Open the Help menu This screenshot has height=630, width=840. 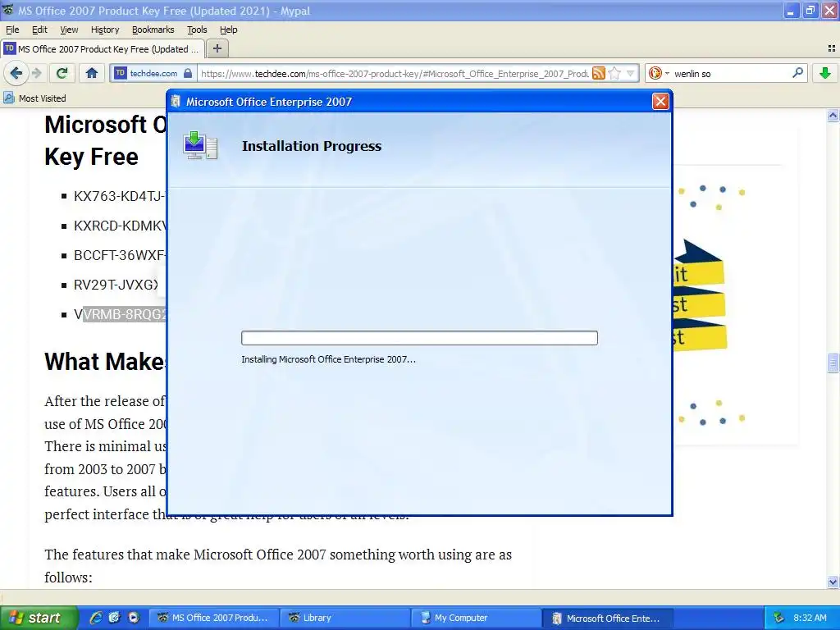(x=228, y=30)
